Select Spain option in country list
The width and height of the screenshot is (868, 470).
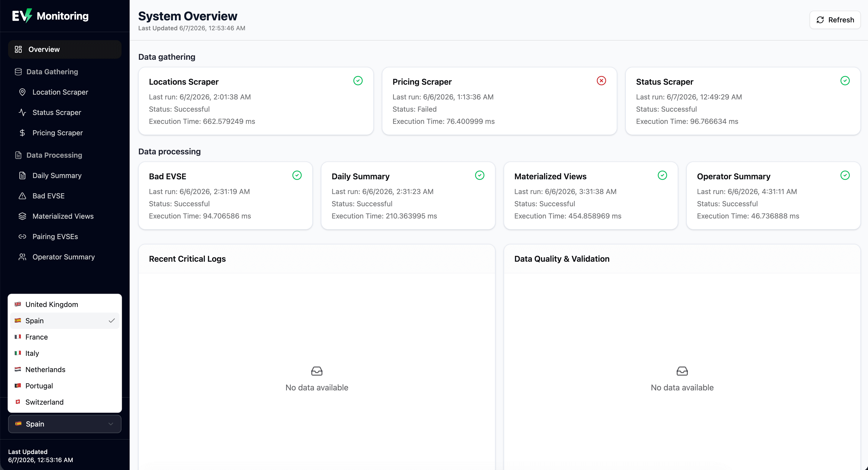tap(65, 321)
